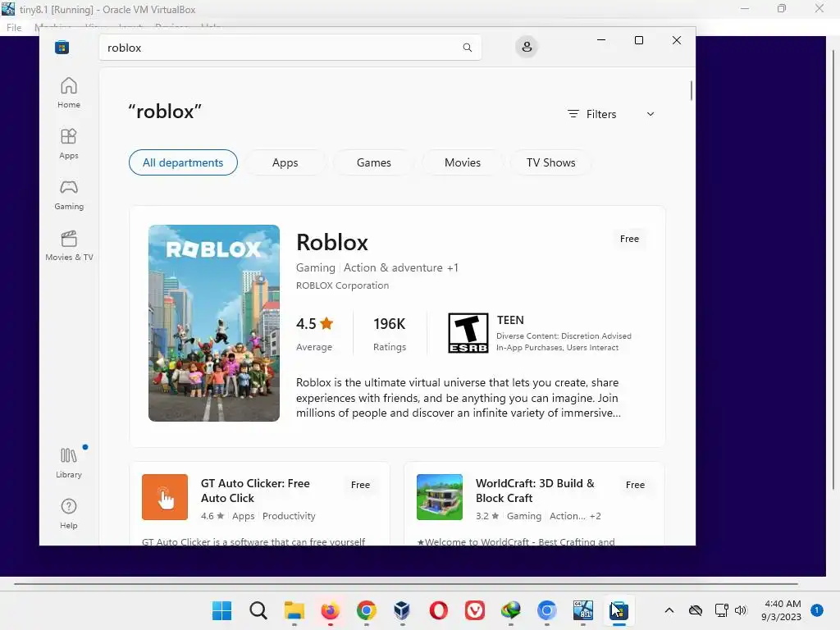
Task: Show hidden system tray icons
Action: click(669, 610)
